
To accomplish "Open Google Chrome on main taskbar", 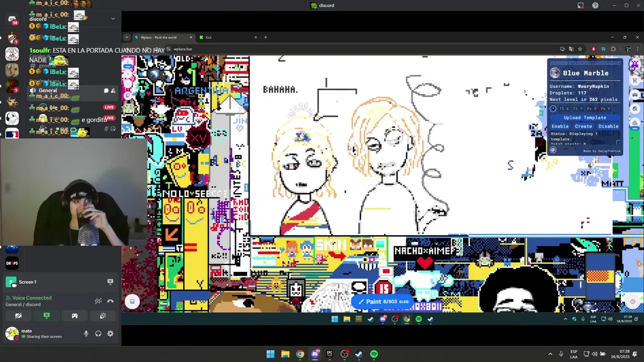I will tap(300, 354).
